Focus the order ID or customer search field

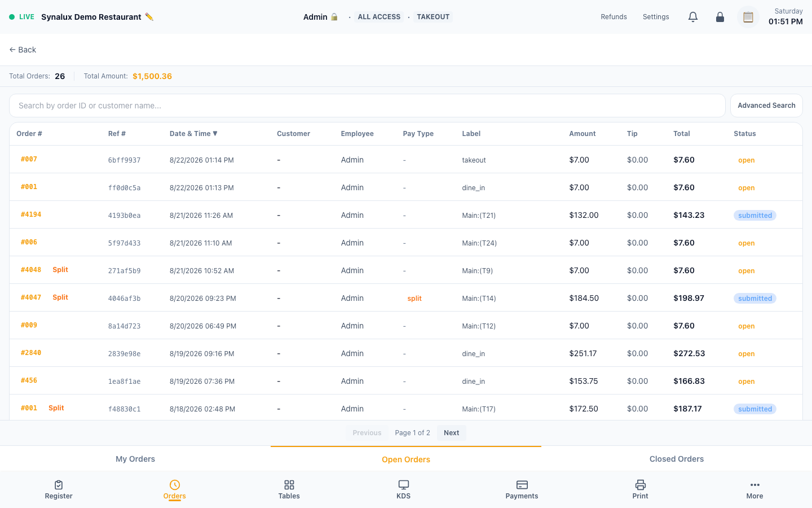click(367, 106)
